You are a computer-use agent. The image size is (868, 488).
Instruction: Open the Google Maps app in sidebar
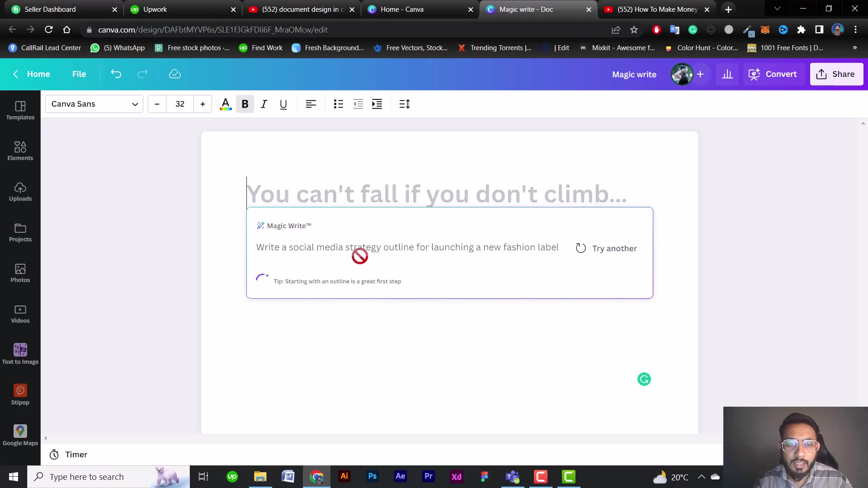click(x=20, y=435)
